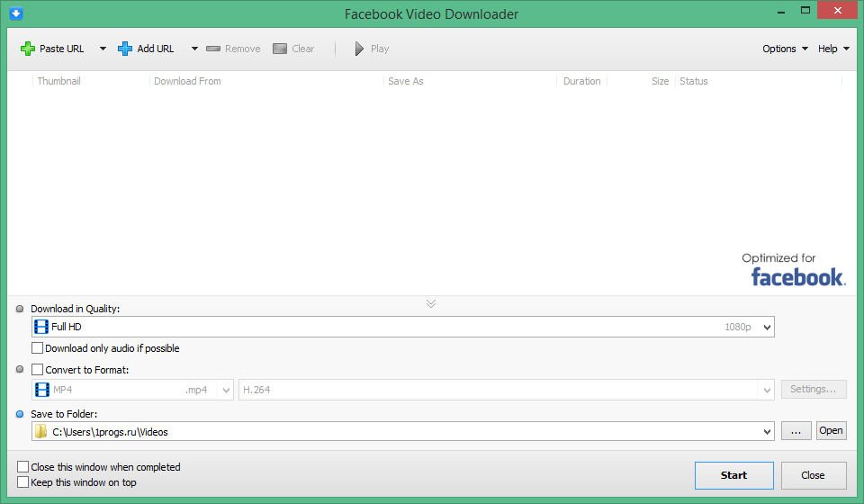Click the Clear toolbar icon
Viewport: 864px width, 504px height.
click(x=280, y=49)
